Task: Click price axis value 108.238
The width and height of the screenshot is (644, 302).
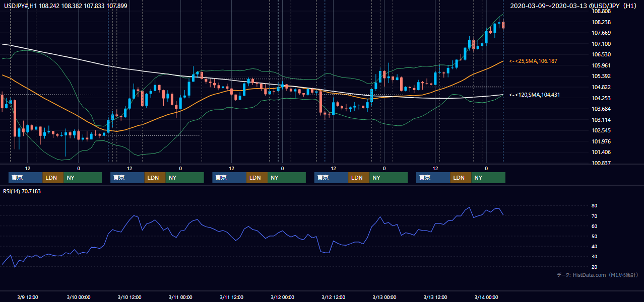Action: [601, 22]
